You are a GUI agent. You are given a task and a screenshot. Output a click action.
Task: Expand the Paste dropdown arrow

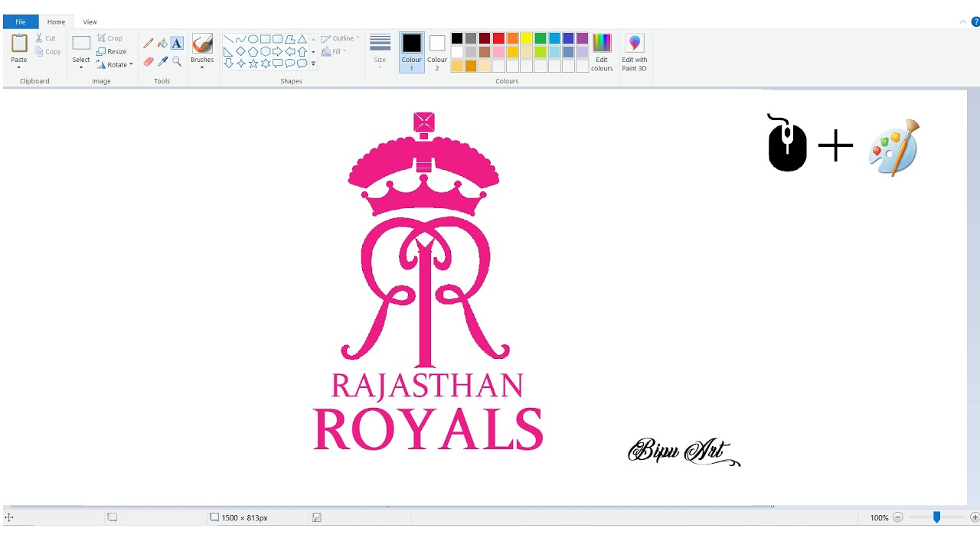19,67
